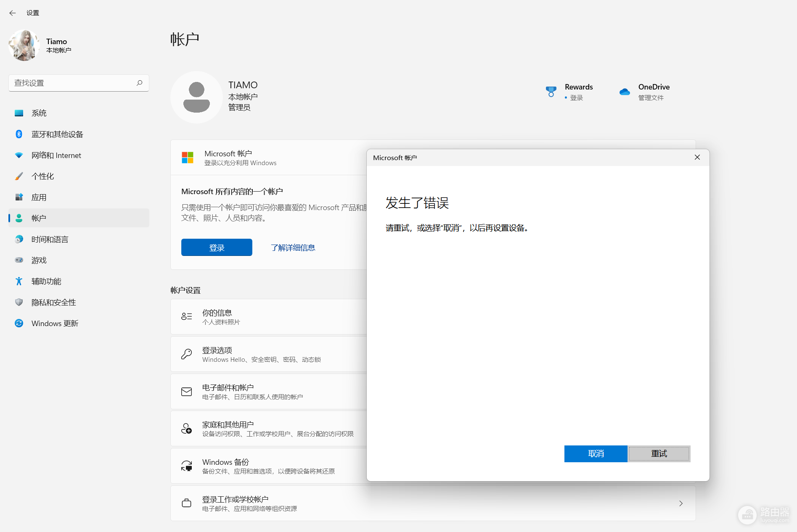Open 网络和 Internet settings

click(79, 155)
